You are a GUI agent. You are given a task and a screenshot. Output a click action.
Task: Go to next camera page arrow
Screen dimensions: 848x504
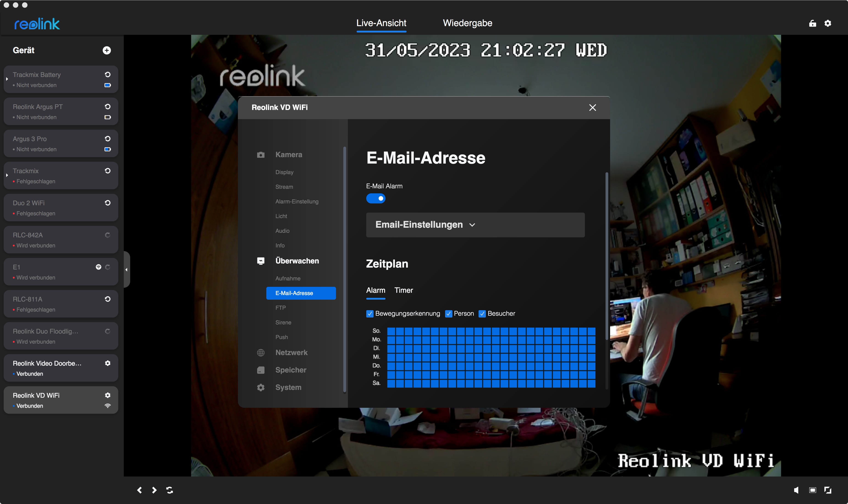[154, 490]
